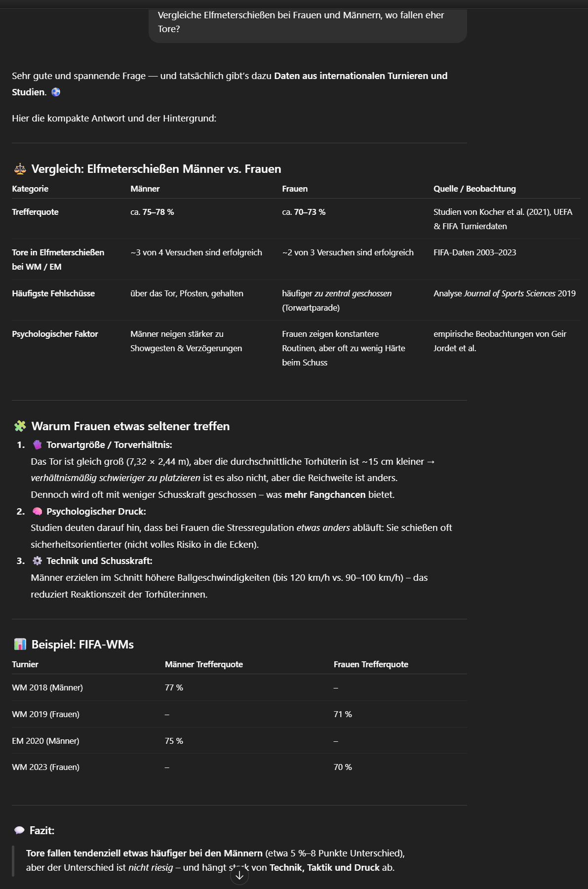This screenshot has width=588, height=889.
Task: Click the 'Turnier' column header
Action: [x=25, y=664]
